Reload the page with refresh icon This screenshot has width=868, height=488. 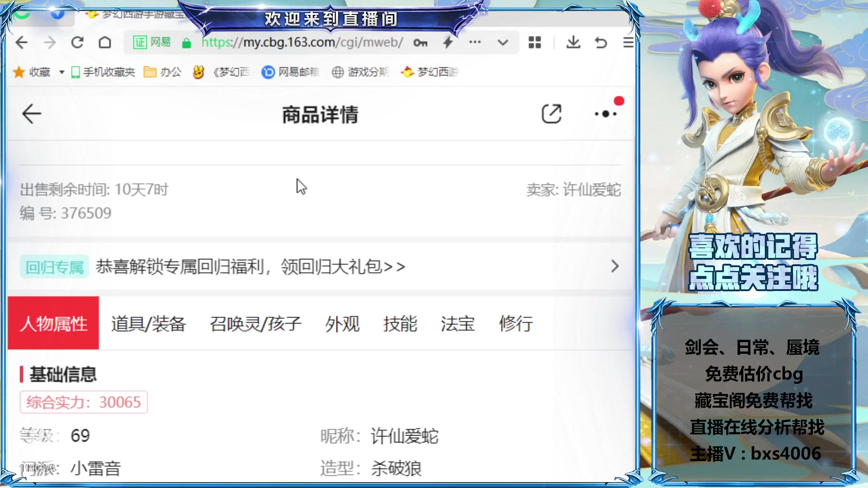click(77, 42)
